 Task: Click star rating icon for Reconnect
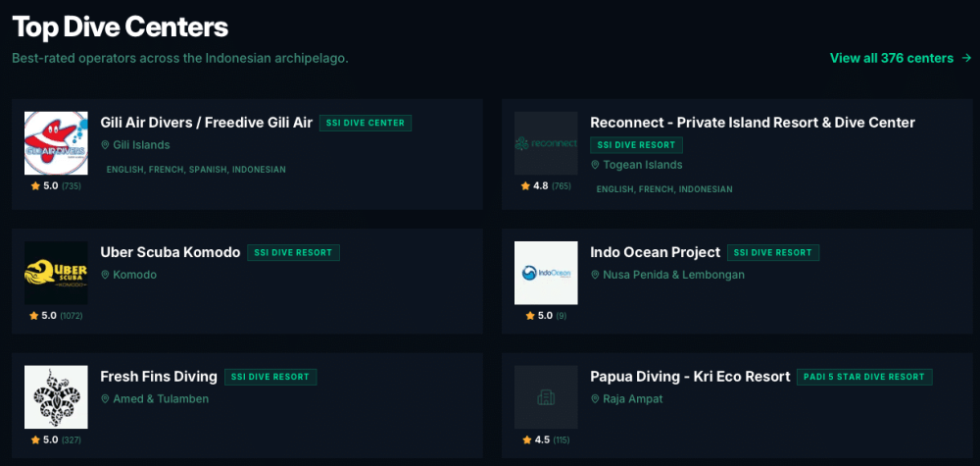point(525,185)
